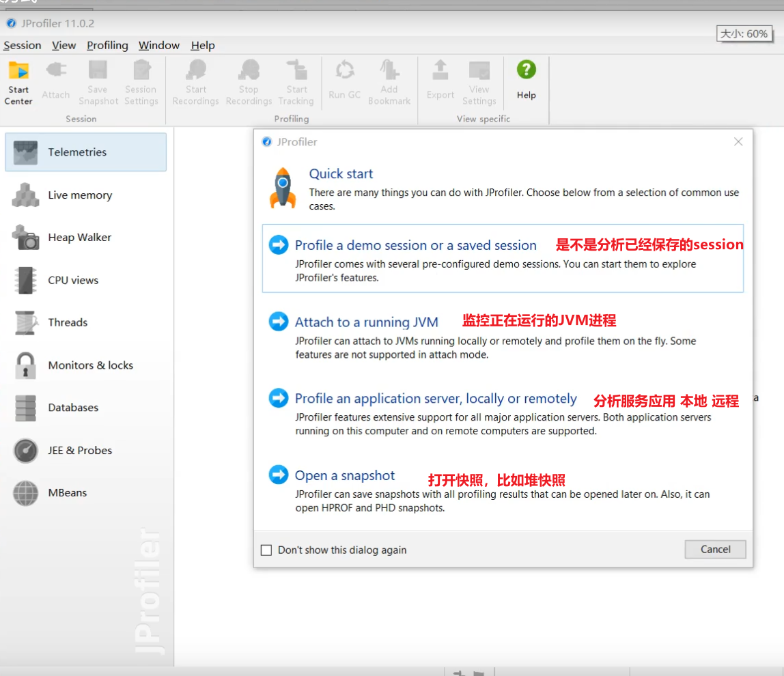Open the Heap Walker view
This screenshot has height=676, width=784.
click(x=85, y=238)
